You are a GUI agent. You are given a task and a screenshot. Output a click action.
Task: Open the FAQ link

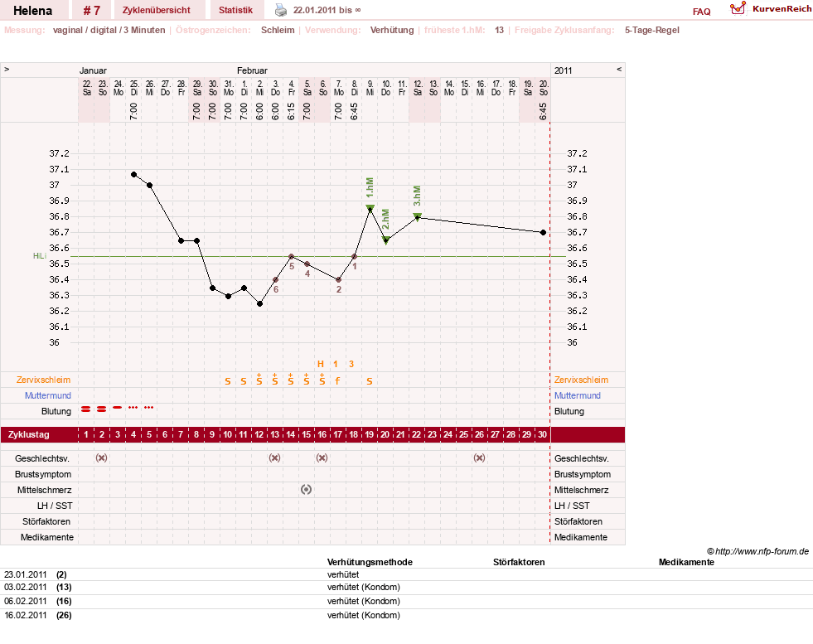(701, 12)
